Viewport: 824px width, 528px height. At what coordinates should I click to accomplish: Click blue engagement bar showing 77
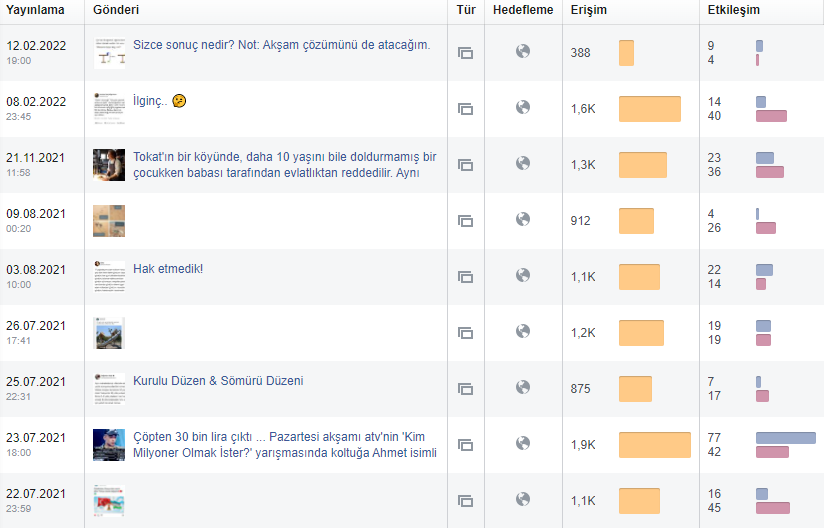point(786,438)
